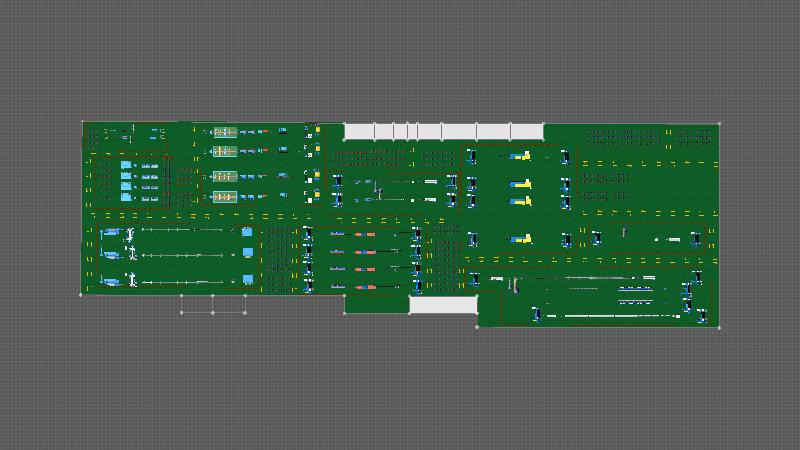Click the lowest cyan machine in the top-left cell
The image size is (800, 450).
[x=126, y=198]
